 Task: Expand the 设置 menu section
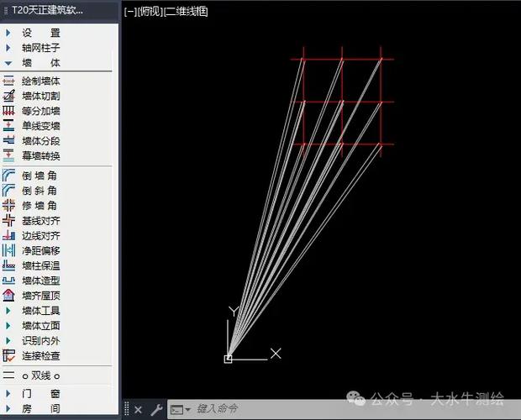(41, 33)
